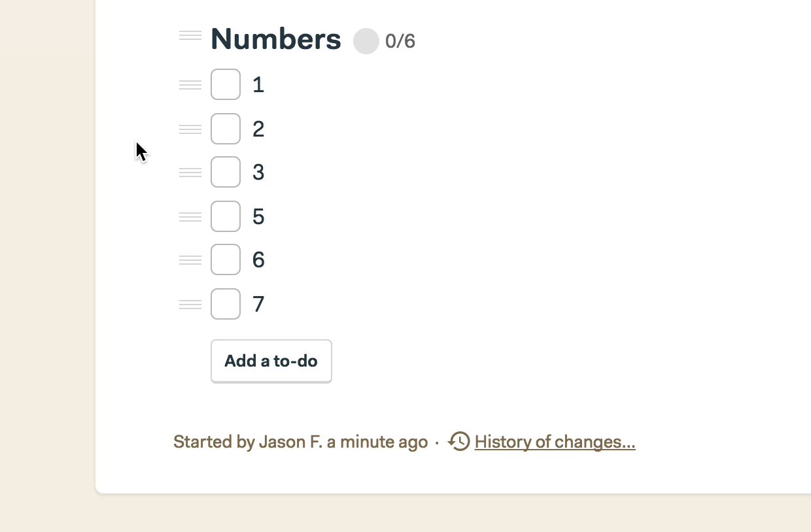Complete to-do item 6
811x532 pixels.
point(226,259)
